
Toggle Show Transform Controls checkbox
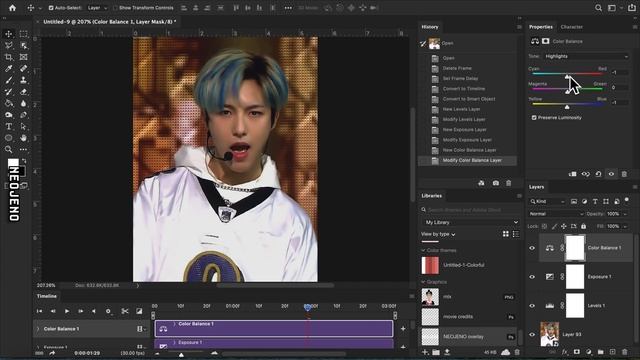(x=115, y=8)
